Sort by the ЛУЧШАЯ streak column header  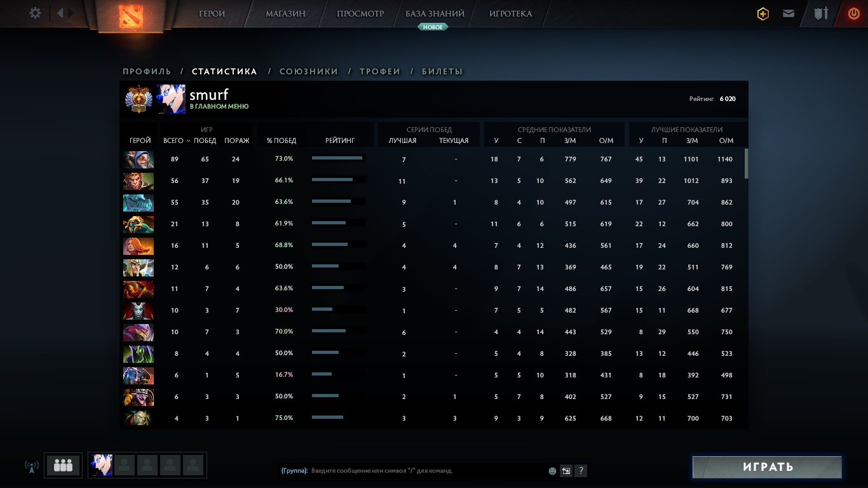pyautogui.click(x=403, y=140)
